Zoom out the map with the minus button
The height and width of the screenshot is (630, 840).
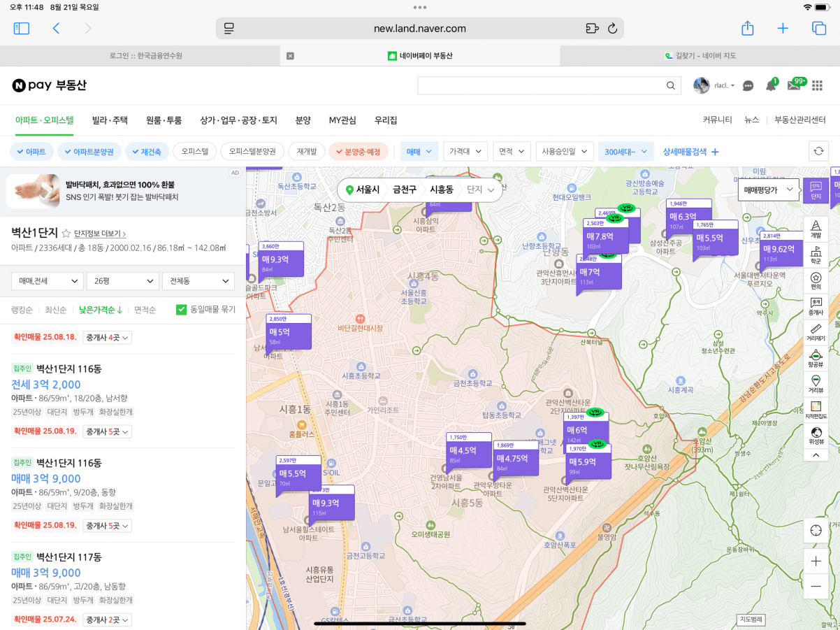coord(816,586)
